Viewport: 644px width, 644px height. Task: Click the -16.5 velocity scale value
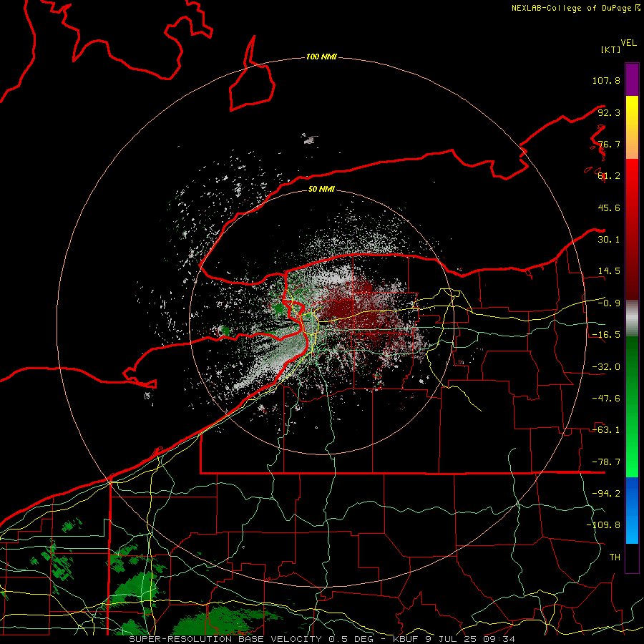[x=606, y=335]
